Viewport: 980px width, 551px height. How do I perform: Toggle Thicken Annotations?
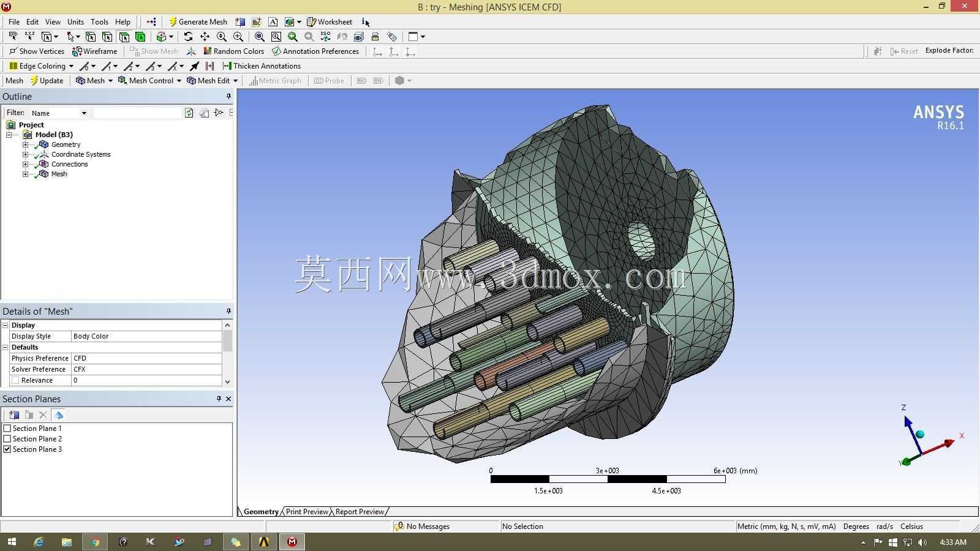pos(262,66)
